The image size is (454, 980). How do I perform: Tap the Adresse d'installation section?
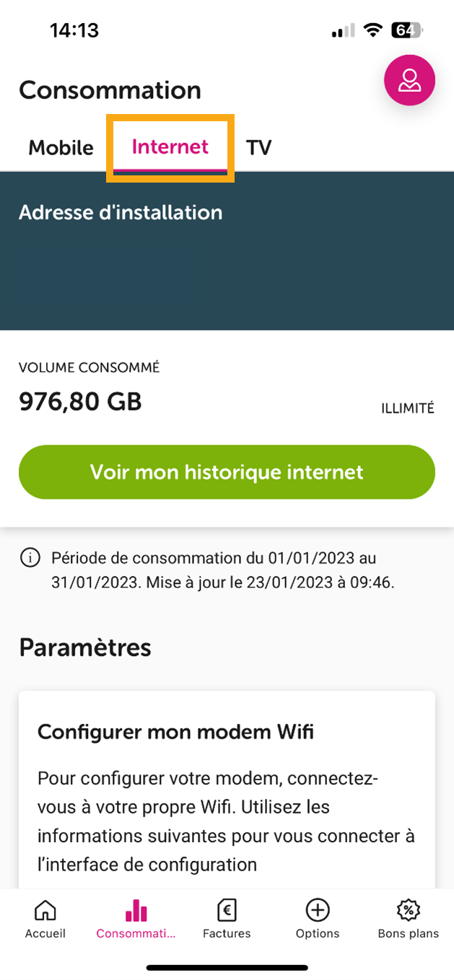[121, 212]
